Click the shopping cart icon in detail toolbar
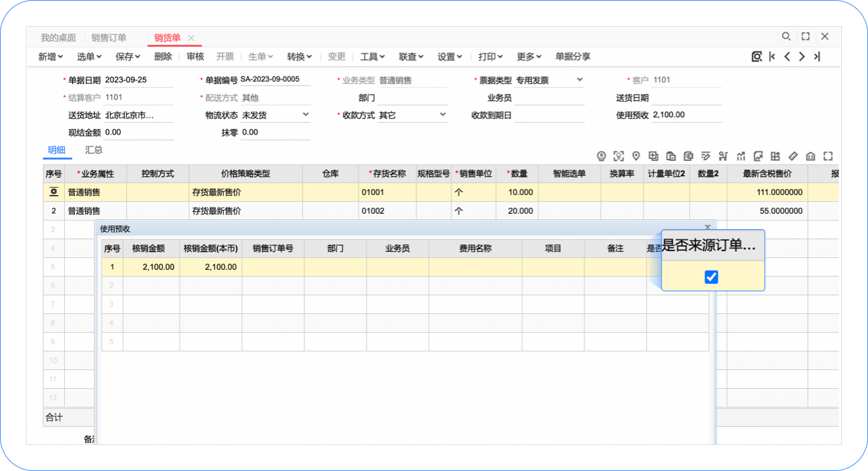868x471 pixels. (723, 156)
